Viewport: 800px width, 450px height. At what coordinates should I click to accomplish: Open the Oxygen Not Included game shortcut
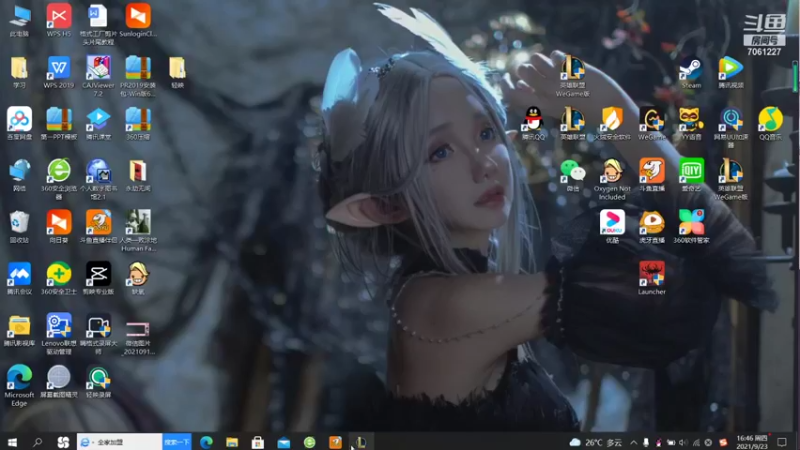pyautogui.click(x=612, y=179)
